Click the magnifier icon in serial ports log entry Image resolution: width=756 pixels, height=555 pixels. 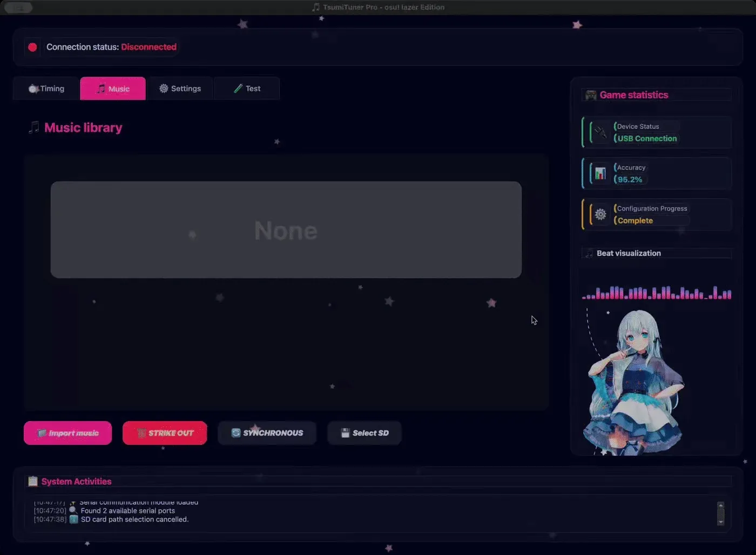73,510
